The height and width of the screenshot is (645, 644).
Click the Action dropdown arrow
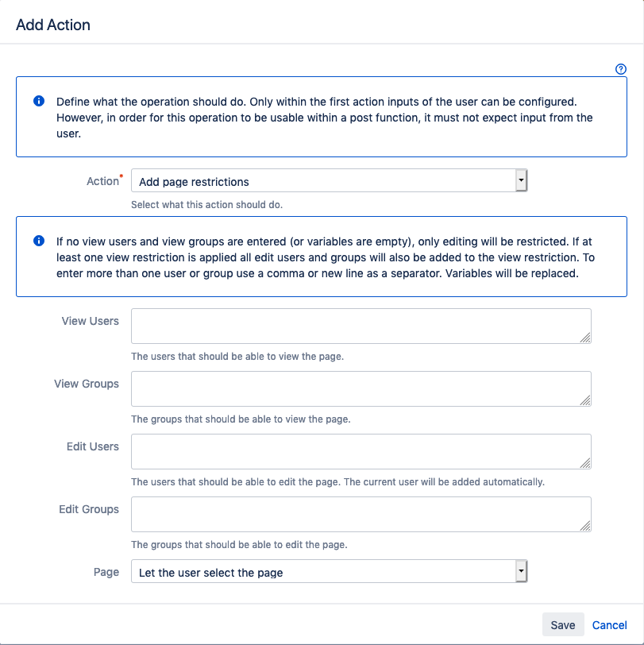(x=521, y=182)
